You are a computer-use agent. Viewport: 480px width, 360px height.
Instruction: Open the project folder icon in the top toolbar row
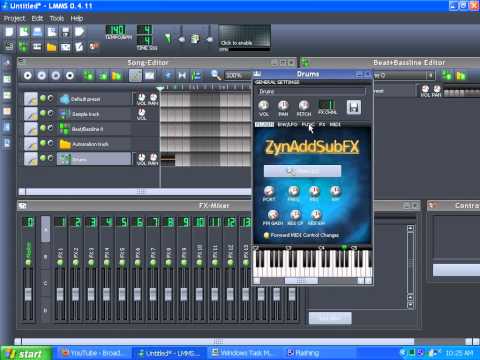point(37,32)
